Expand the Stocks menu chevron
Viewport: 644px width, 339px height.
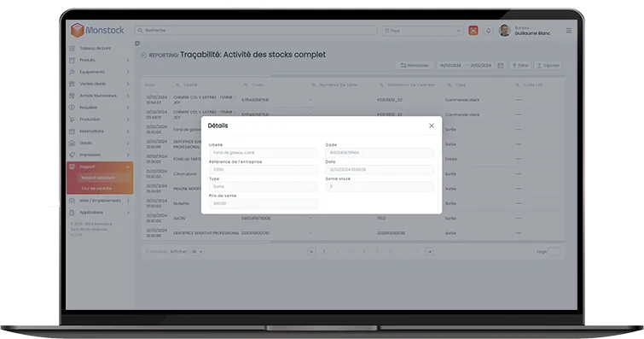(x=128, y=143)
